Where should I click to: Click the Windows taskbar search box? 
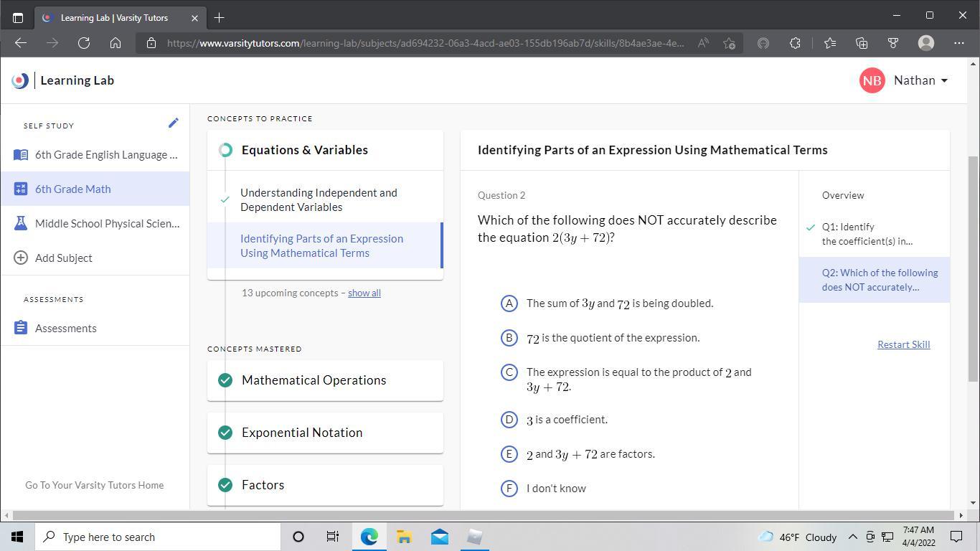tap(158, 537)
